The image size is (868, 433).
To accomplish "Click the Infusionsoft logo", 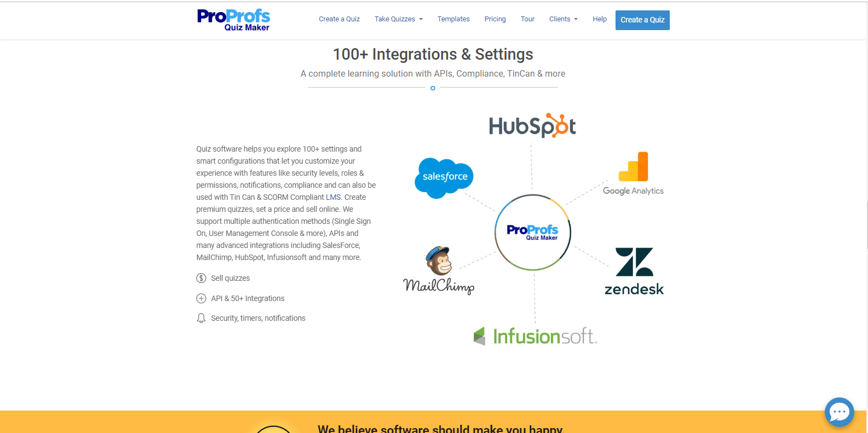I will point(535,336).
